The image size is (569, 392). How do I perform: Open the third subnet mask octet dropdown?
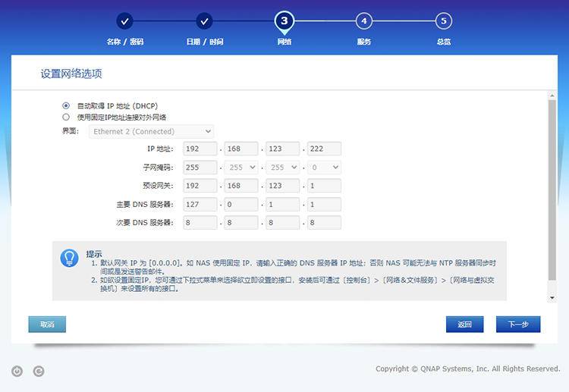pyautogui.click(x=283, y=167)
